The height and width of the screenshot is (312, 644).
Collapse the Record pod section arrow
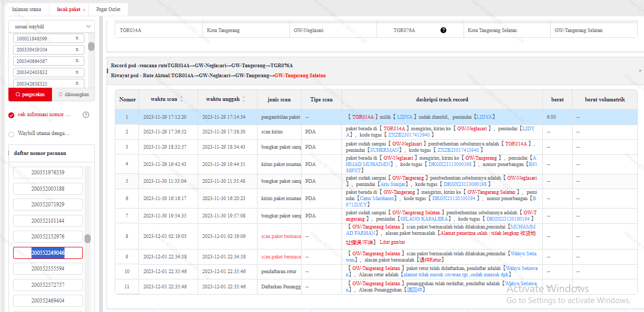[x=640, y=70]
